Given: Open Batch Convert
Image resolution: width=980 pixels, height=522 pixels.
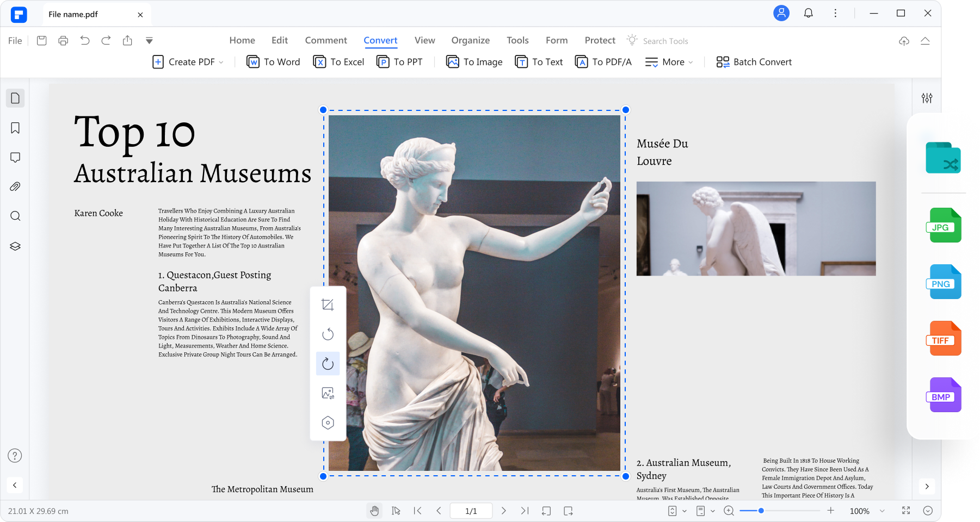Looking at the screenshot, I should (754, 62).
